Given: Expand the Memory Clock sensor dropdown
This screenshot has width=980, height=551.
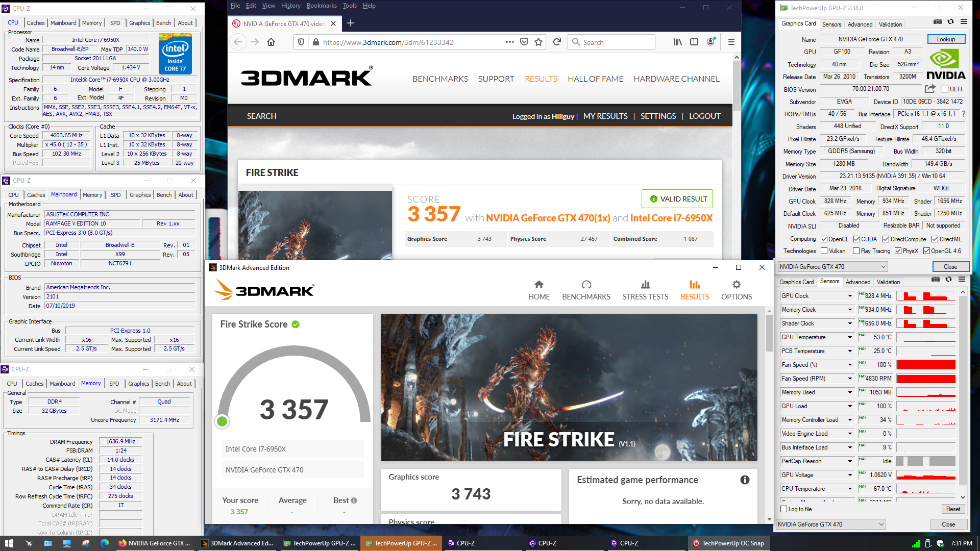Looking at the screenshot, I should (x=850, y=310).
